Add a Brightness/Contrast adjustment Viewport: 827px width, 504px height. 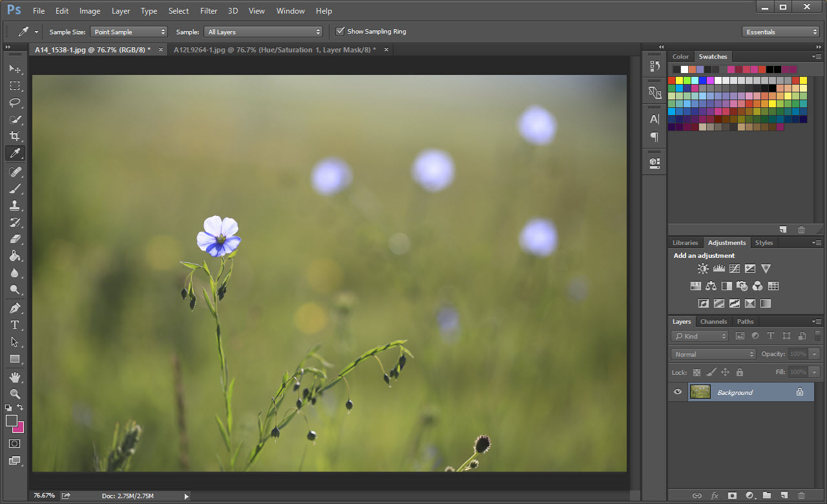703,269
